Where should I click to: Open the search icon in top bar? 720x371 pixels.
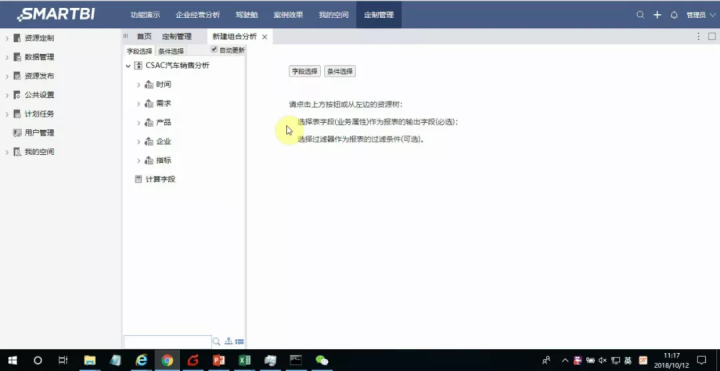coord(640,15)
